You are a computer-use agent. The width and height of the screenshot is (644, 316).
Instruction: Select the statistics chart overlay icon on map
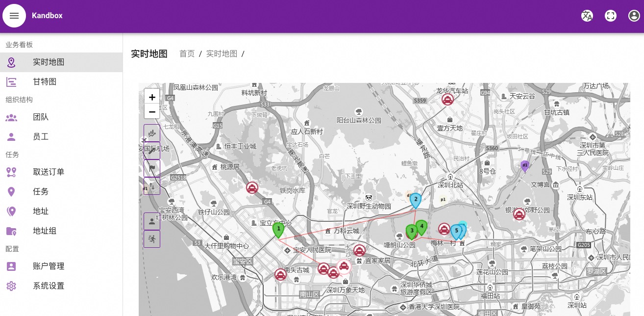[152, 133]
